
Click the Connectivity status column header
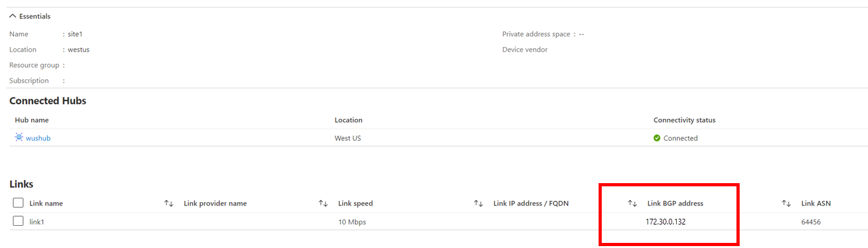tap(684, 120)
